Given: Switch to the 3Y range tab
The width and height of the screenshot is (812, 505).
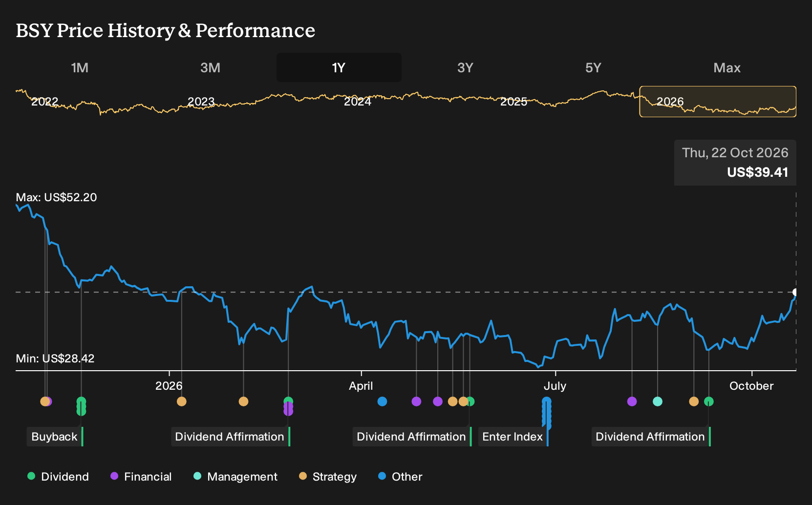Looking at the screenshot, I should pyautogui.click(x=465, y=67).
